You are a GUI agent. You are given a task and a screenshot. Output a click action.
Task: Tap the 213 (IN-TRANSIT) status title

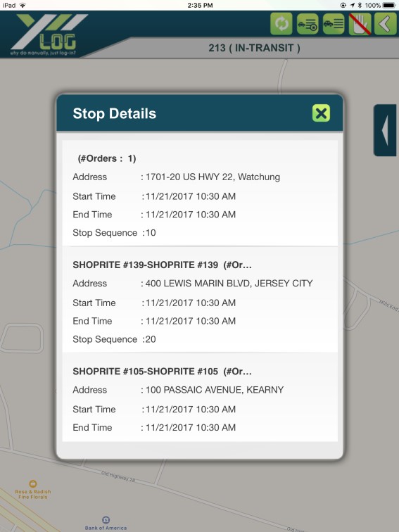pos(254,48)
